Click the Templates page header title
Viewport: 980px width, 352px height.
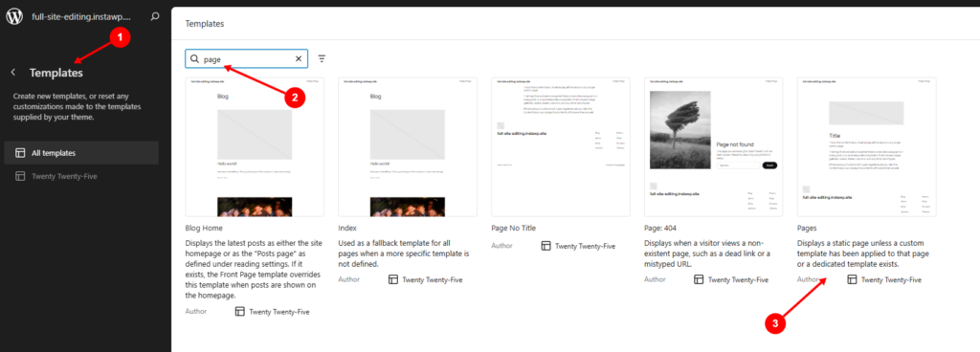tap(205, 24)
